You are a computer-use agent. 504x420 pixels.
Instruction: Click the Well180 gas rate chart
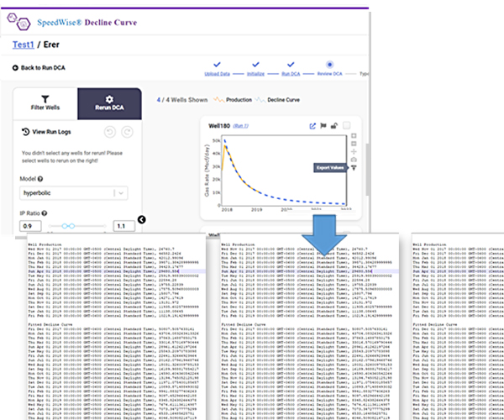pos(284,170)
